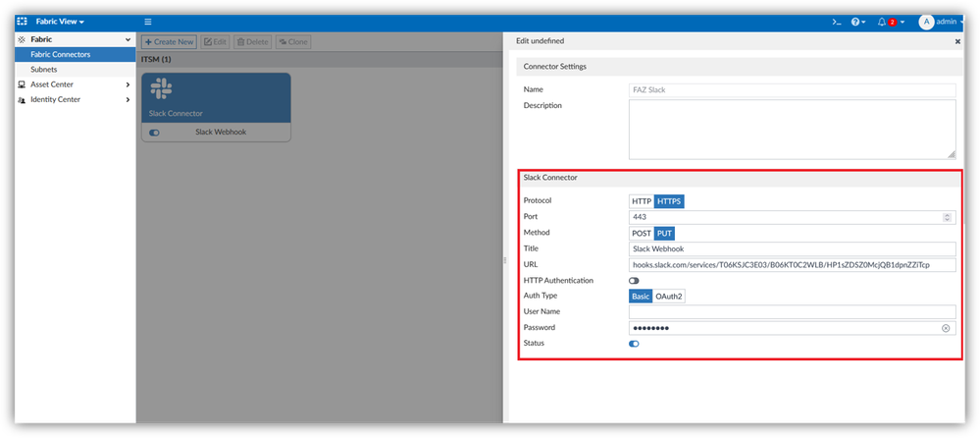Click the panel splitter drag handle
Image resolution: width=980 pixels, height=438 pixels.
click(x=505, y=261)
